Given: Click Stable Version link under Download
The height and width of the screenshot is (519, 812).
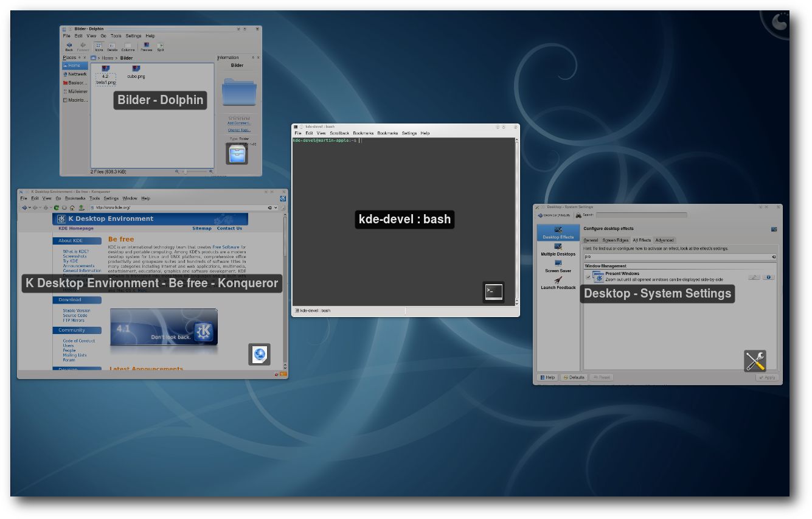Looking at the screenshot, I should click(77, 310).
